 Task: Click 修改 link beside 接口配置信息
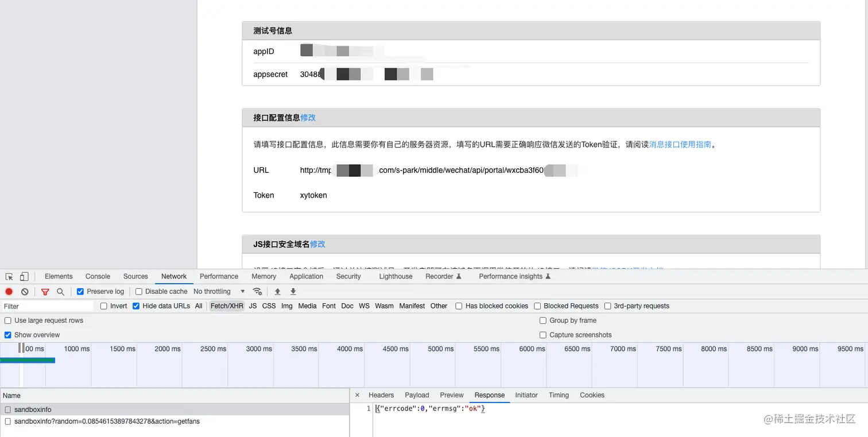[x=308, y=118]
